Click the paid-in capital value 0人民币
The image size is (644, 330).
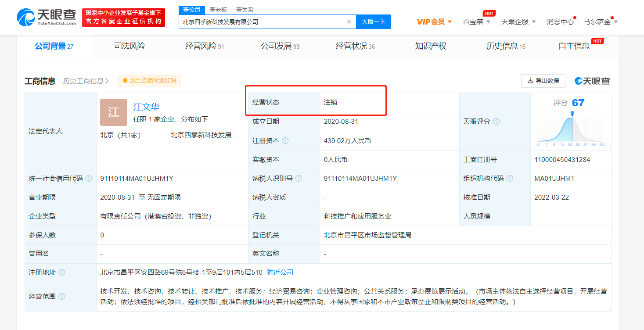pyautogui.click(x=336, y=160)
